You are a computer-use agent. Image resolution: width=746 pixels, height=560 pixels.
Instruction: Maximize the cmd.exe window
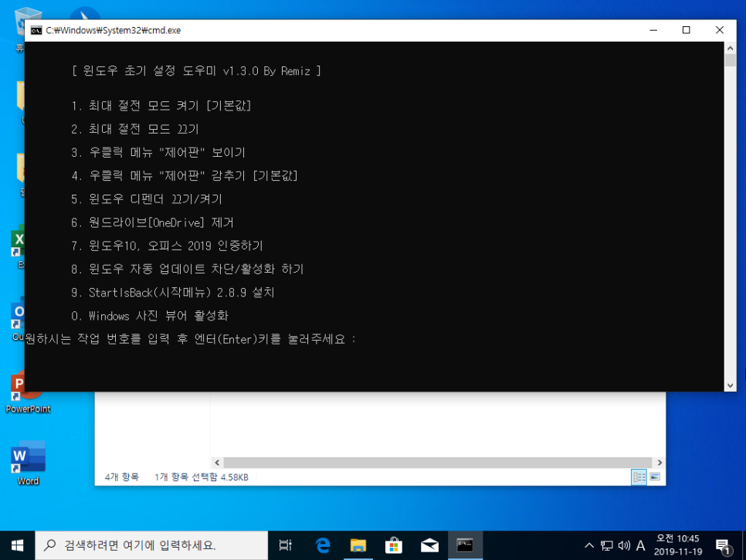pos(686,30)
